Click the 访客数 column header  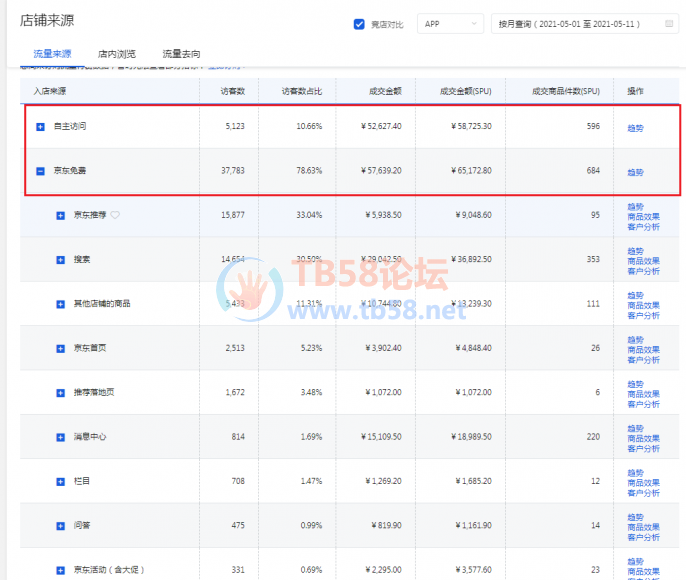click(232, 91)
